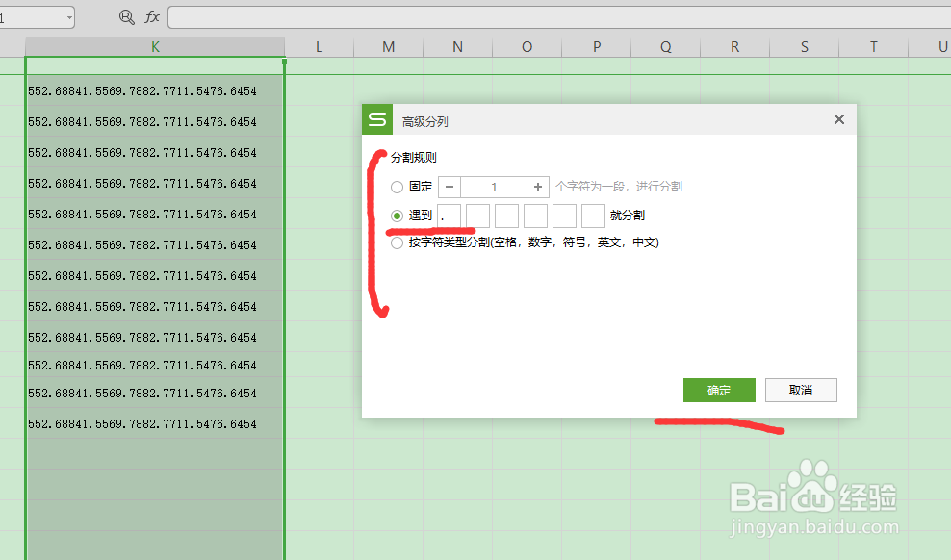Open the name box dropdown arrow
This screenshot has width=951, height=560.
pos(69,17)
